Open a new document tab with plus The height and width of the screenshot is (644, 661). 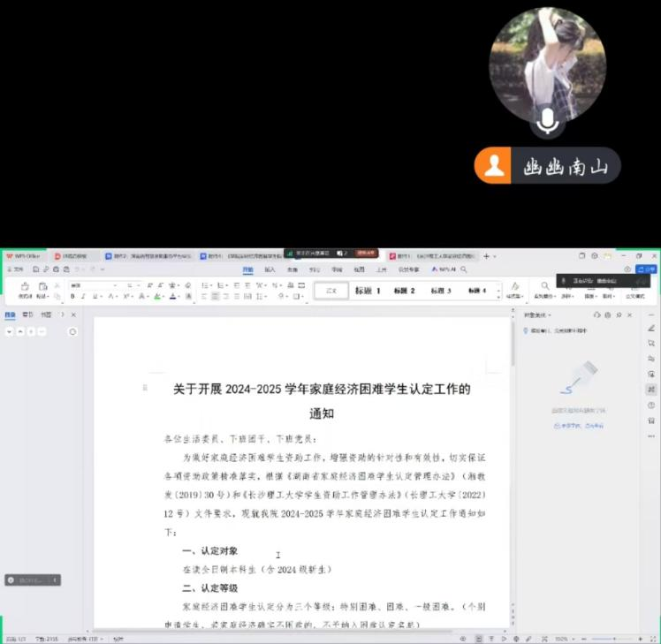(x=485, y=255)
